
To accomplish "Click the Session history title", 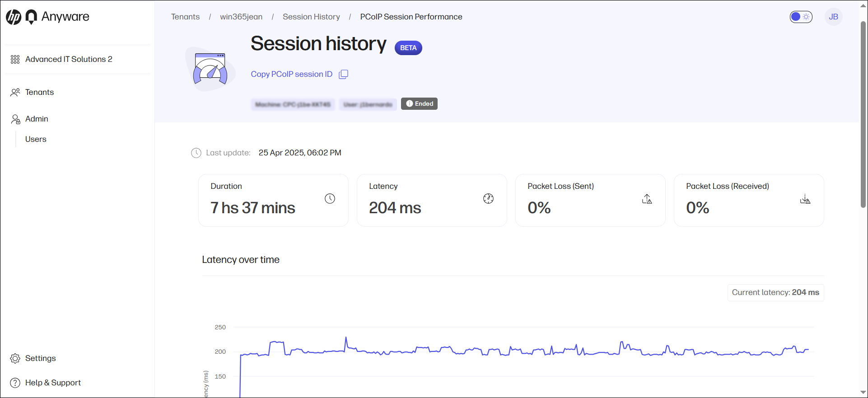I will (318, 44).
